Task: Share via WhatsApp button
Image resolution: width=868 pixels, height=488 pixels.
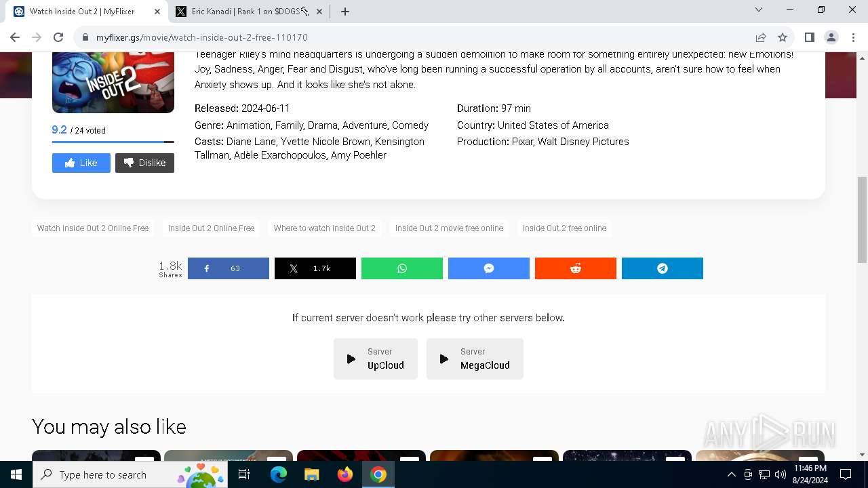Action: (402, 268)
